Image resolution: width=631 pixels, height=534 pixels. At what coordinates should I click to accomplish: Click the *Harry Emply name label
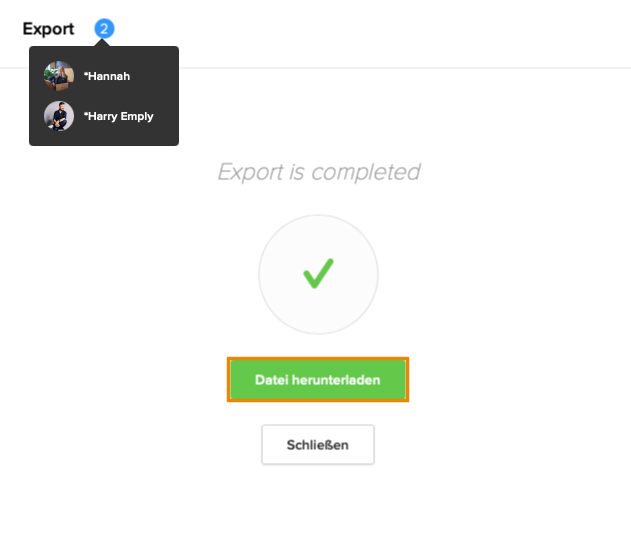click(118, 116)
